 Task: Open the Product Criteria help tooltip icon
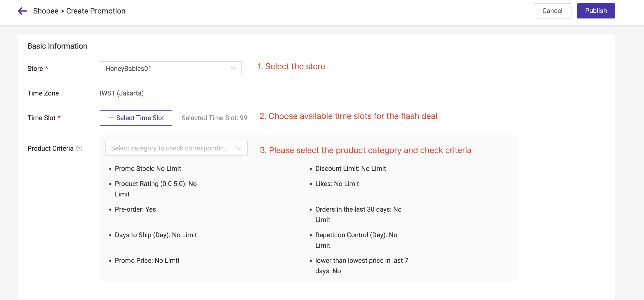click(x=79, y=149)
